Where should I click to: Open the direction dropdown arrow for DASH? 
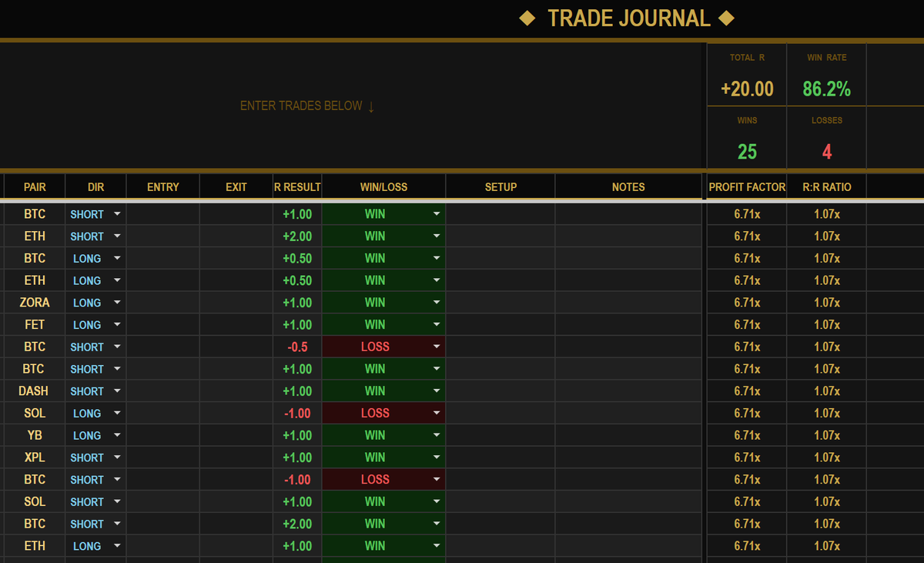117,391
